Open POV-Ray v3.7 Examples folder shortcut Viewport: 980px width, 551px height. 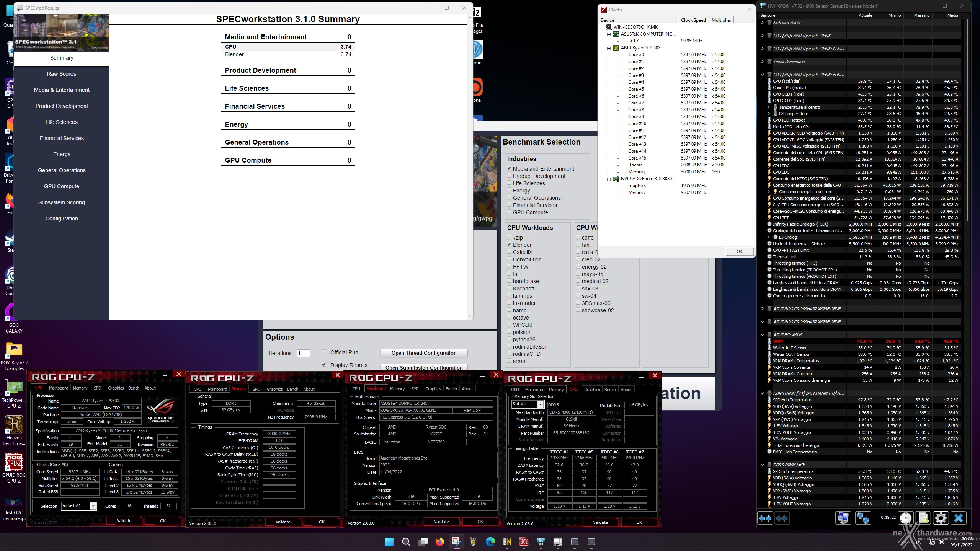14,357
